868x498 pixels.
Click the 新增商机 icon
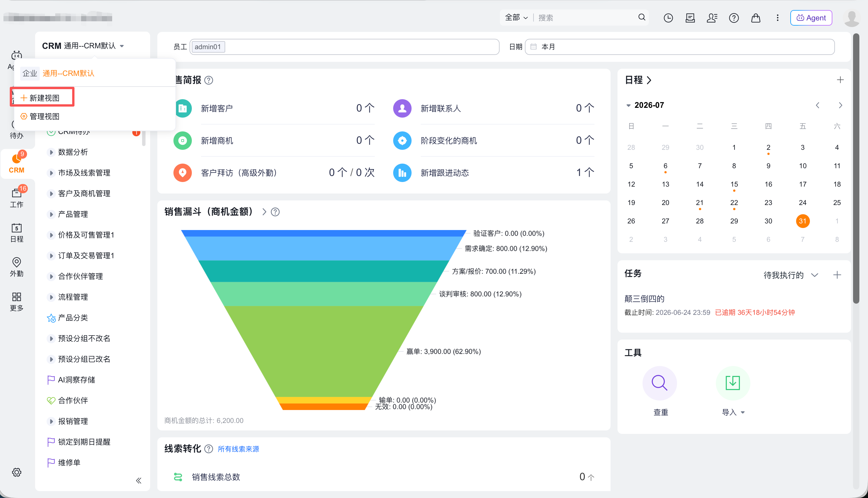coord(183,141)
